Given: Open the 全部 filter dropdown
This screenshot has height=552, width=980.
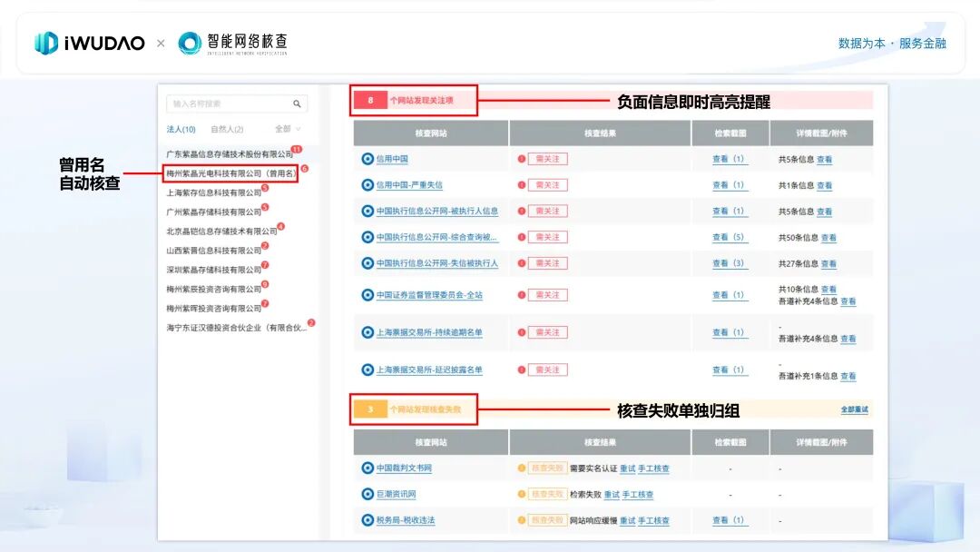Looking at the screenshot, I should [x=288, y=129].
